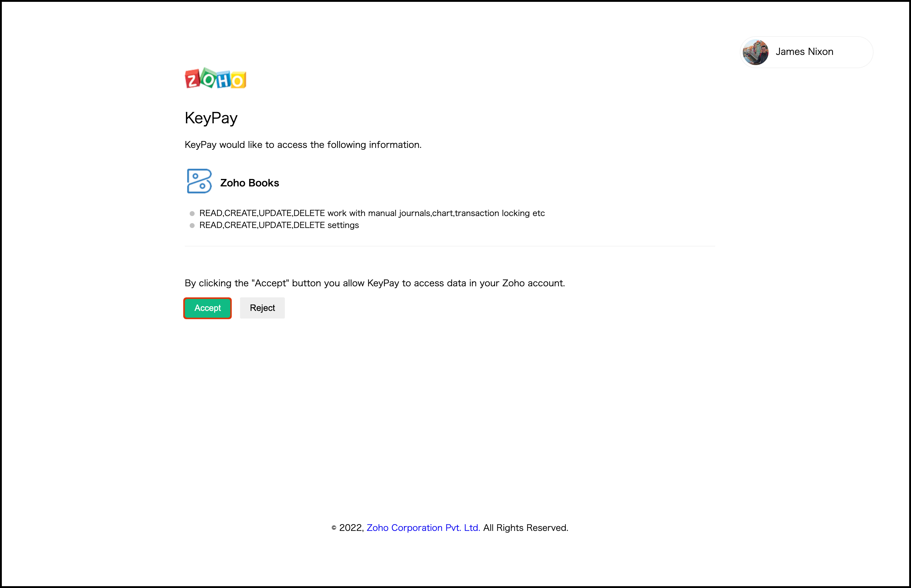Select the KeyPay heading
The image size is (911, 588).
(x=211, y=118)
